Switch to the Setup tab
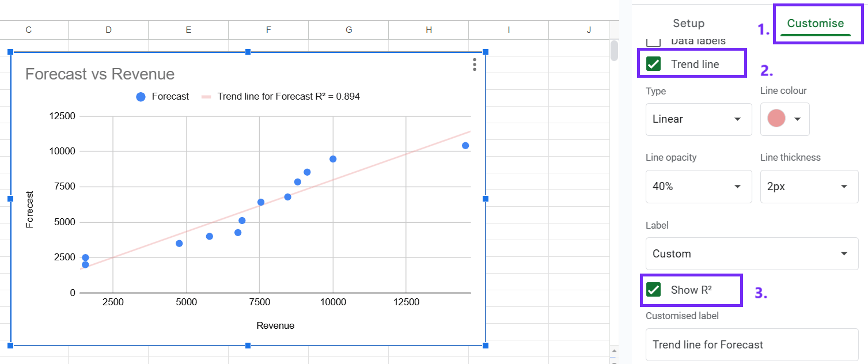Image resolution: width=868 pixels, height=364 pixels. pos(688,23)
